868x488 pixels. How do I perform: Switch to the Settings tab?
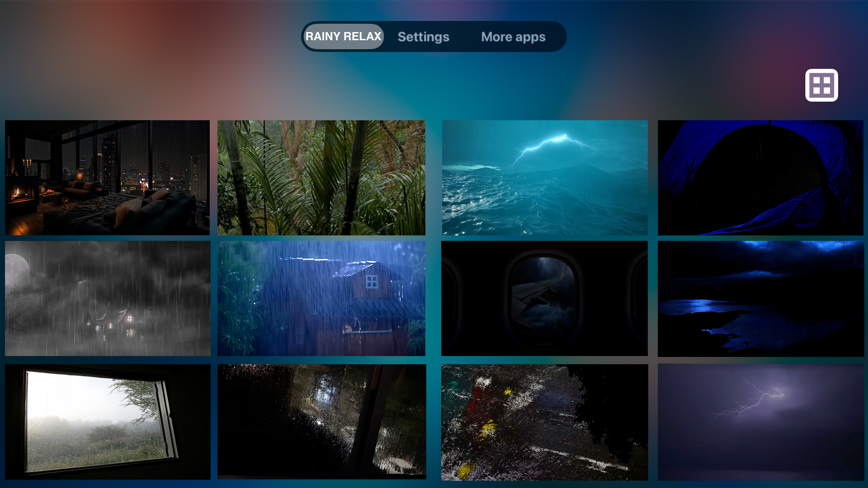(x=423, y=37)
